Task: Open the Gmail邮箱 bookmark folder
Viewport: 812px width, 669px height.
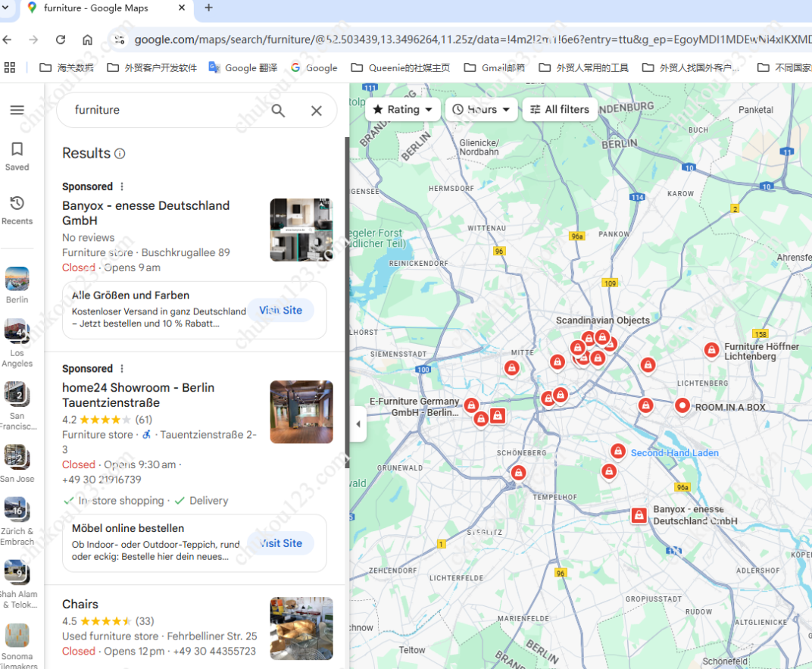Action: 495,68
